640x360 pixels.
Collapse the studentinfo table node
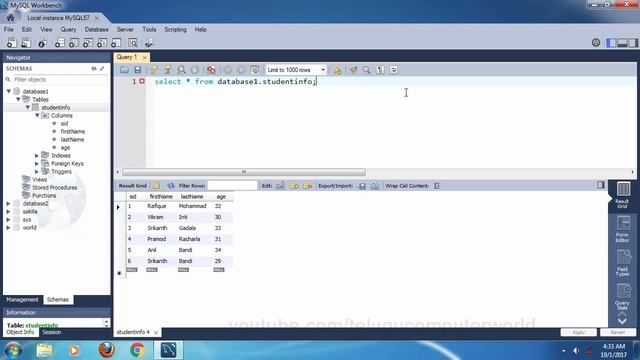(x=28, y=107)
